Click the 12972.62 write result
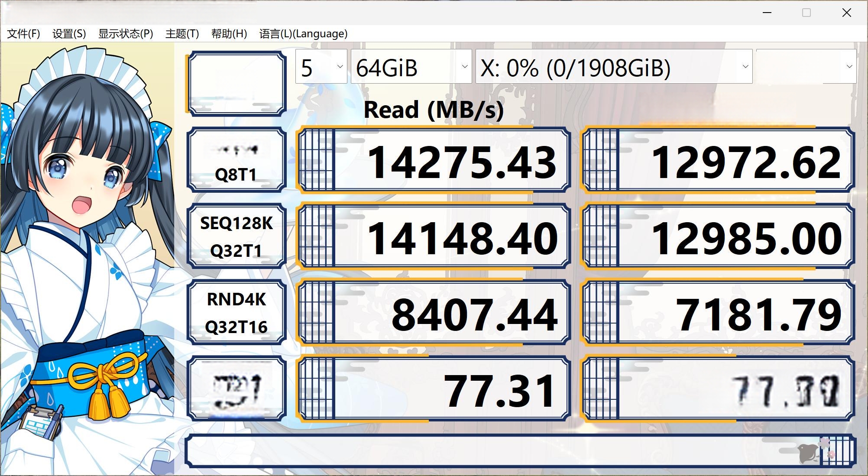This screenshot has width=868, height=476. pos(718,160)
